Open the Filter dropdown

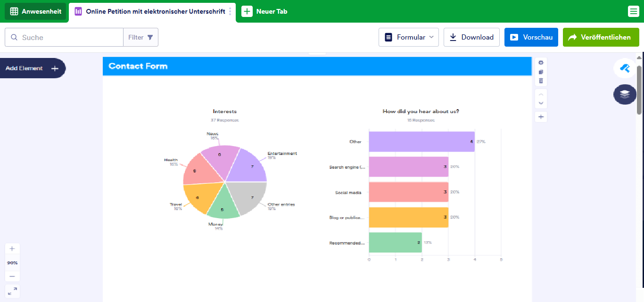pyautogui.click(x=140, y=37)
